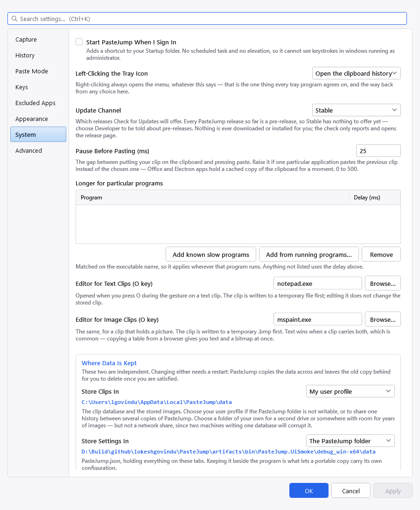Screen dimensions: 420x510
Task: Select the Excluded Apps tab
Action: click(38, 103)
